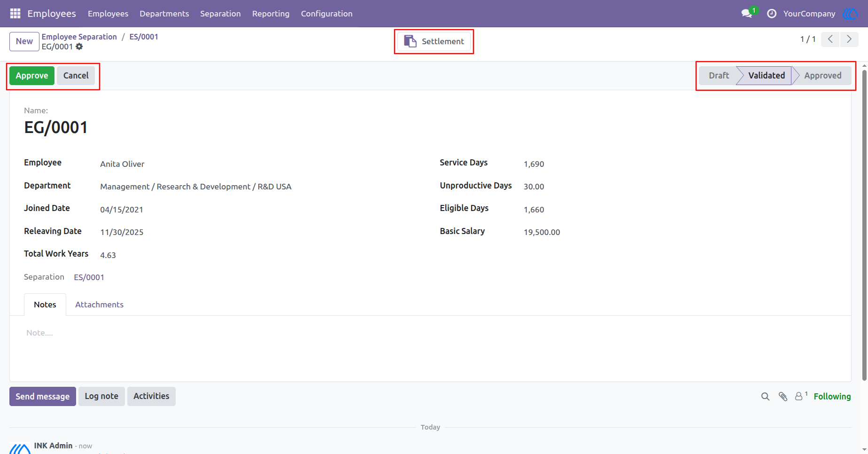This screenshot has height=454, width=868.
Task: Click the Settlement smart button
Action: coord(434,41)
